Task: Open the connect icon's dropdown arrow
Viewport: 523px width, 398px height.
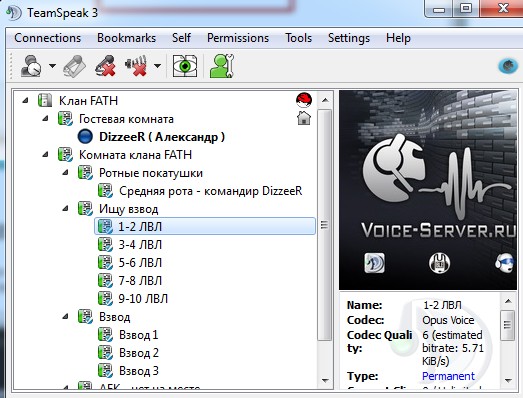Action: 52,66
